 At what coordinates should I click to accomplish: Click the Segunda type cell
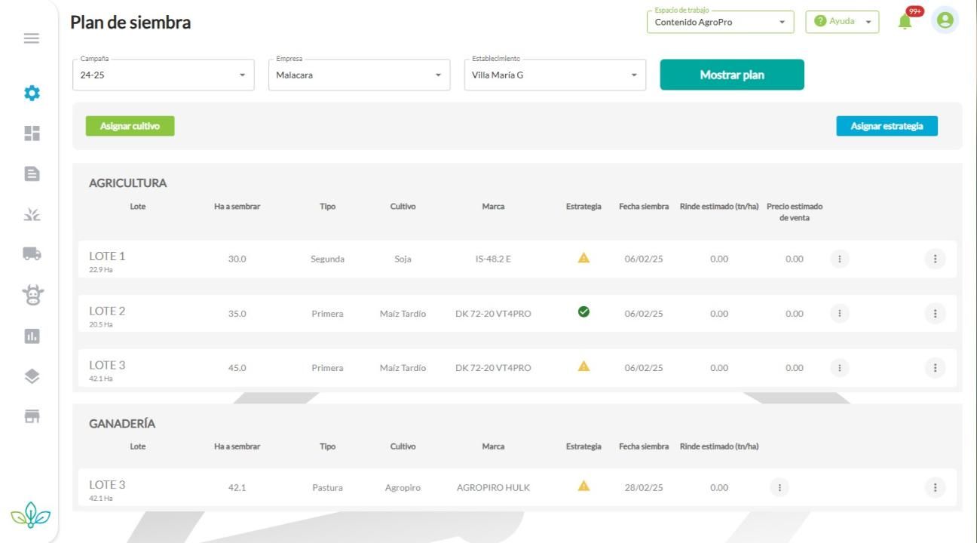(x=327, y=259)
